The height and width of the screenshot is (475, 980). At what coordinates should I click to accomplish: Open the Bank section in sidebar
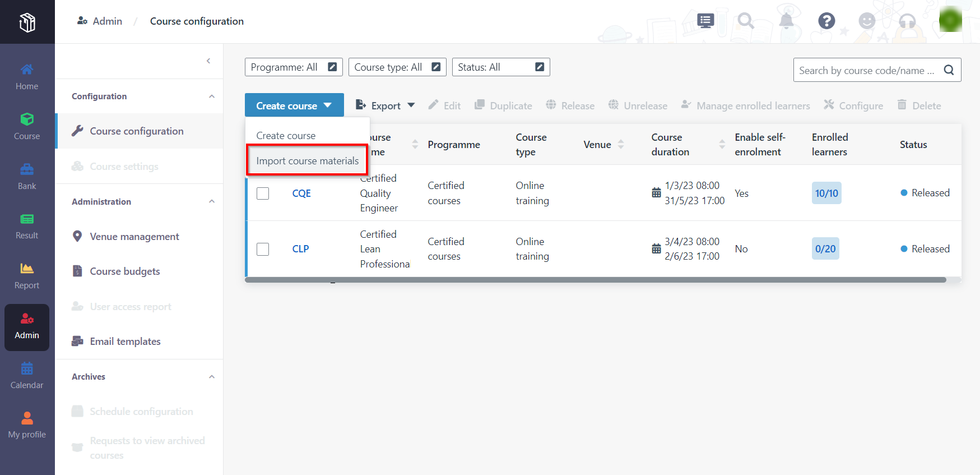[x=27, y=177]
